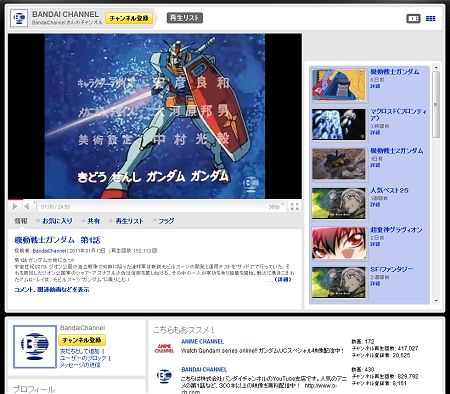Mute audio with the speaker icon
Screen dimensions: 450x394
point(27,206)
